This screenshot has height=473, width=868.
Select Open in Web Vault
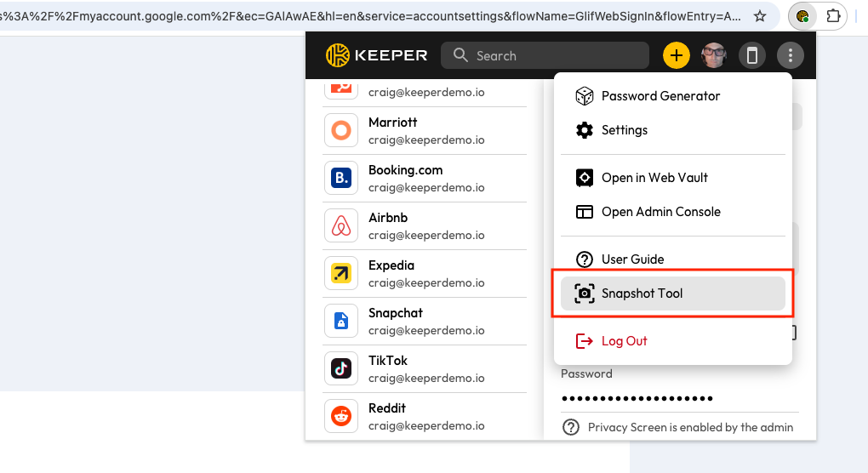coord(654,178)
